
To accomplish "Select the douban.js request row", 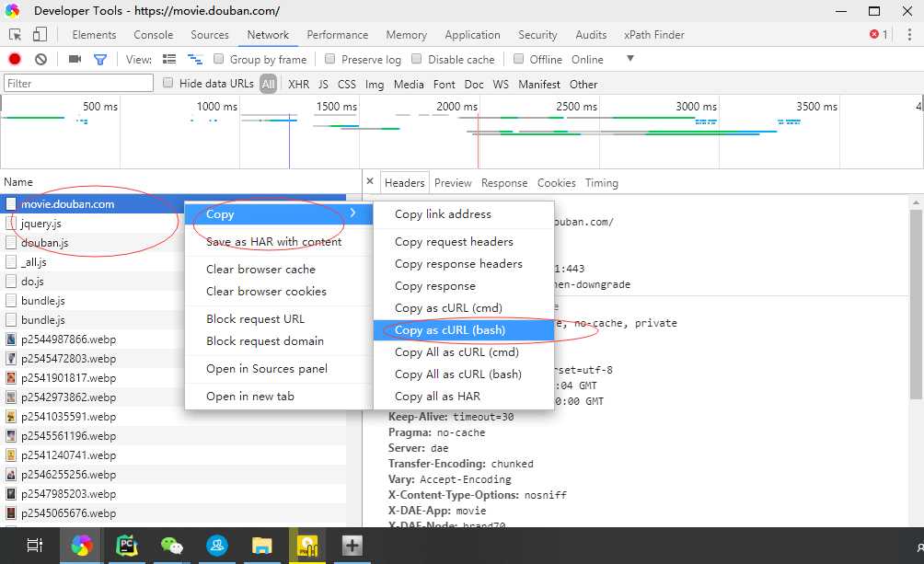I will click(x=173, y=243).
